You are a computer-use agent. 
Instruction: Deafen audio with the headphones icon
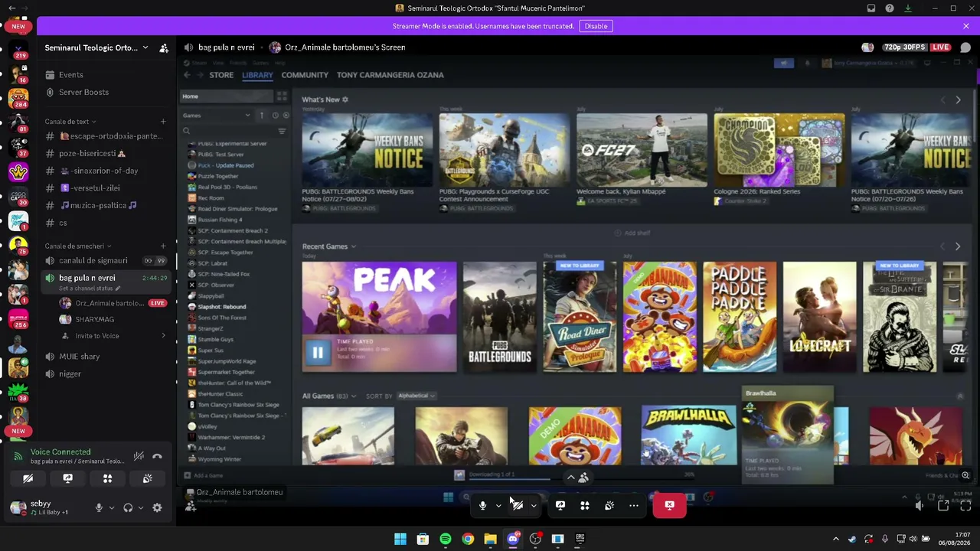point(128,508)
